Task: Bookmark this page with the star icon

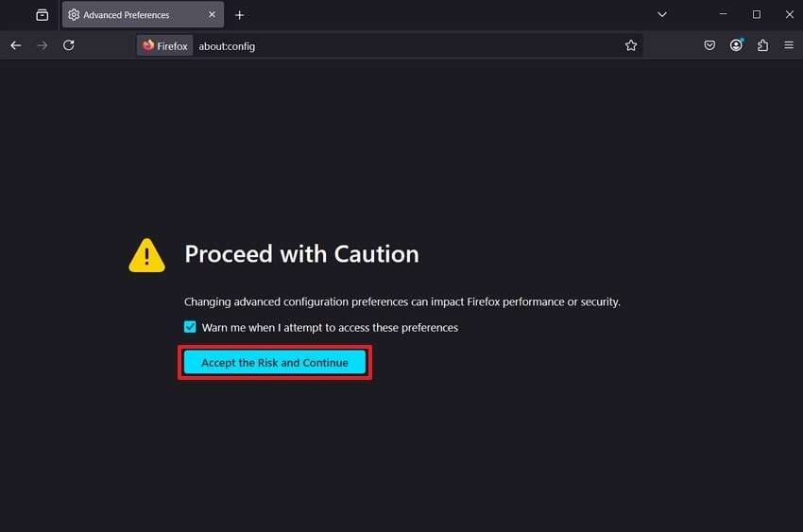Action: (631, 45)
